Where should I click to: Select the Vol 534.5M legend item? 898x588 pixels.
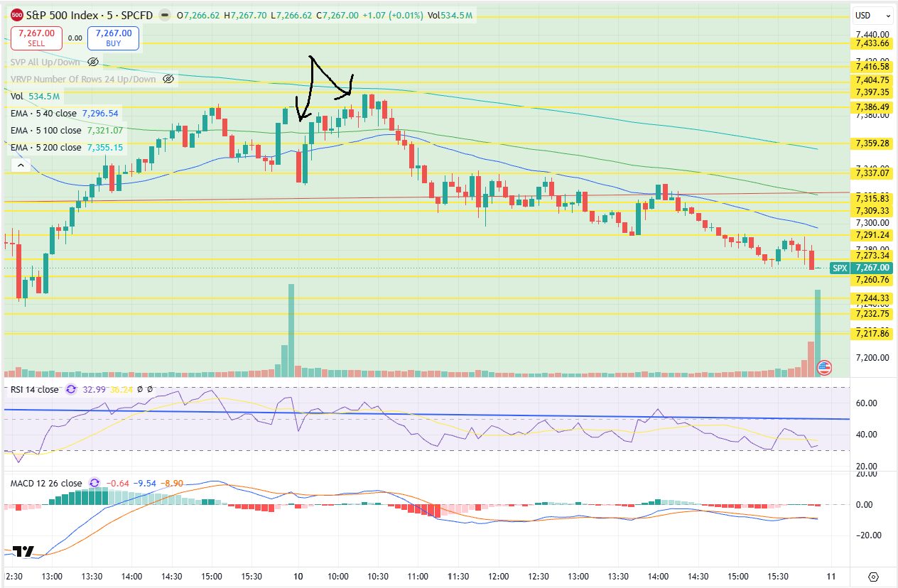click(x=36, y=96)
